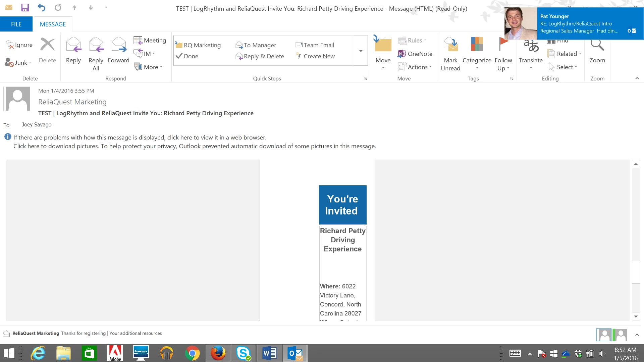Delete message with the X icon
The image size is (644, 362).
tap(47, 44)
